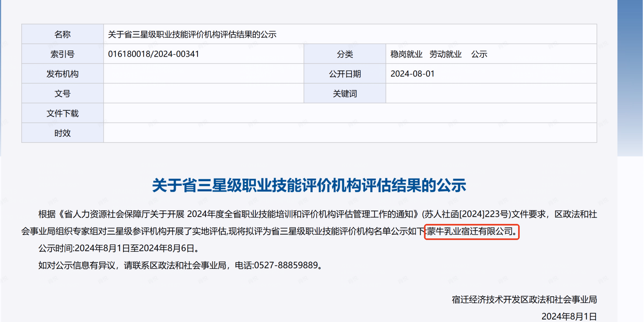Select the index number 016180018/2024-00341

tap(154, 54)
